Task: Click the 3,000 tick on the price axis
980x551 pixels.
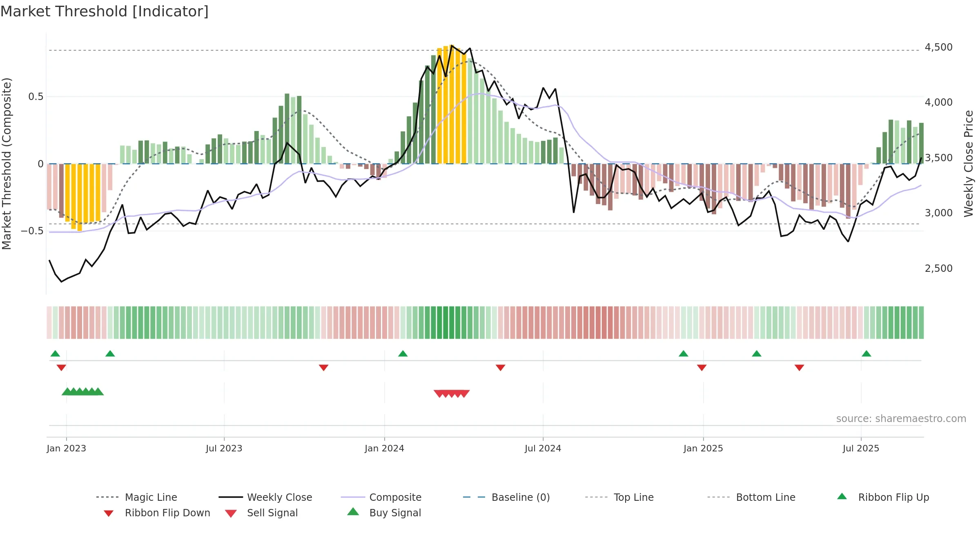Action: (939, 213)
